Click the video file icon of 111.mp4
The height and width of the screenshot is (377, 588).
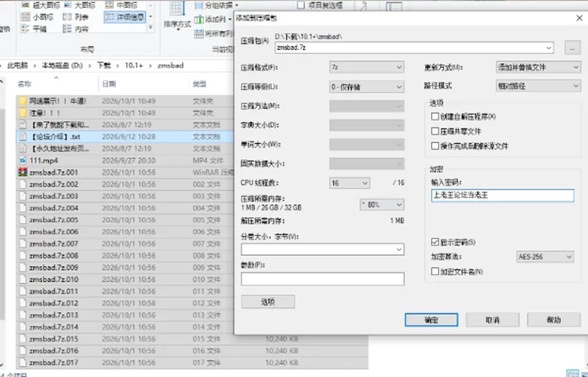click(23, 160)
